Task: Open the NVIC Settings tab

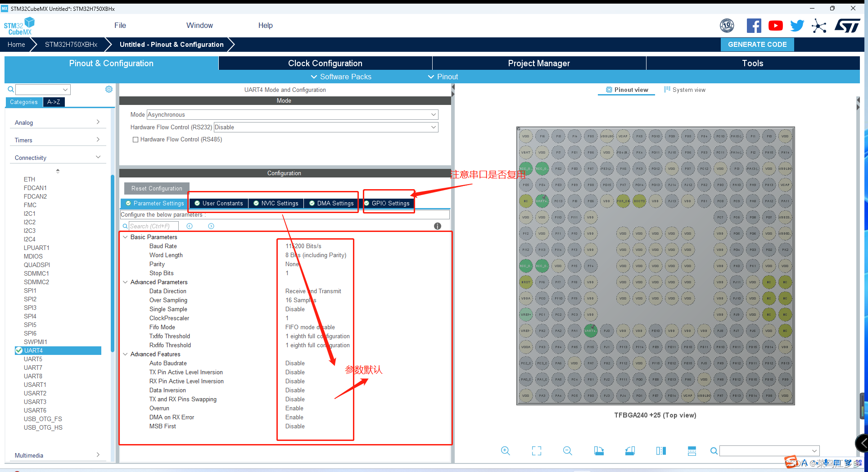Action: point(276,203)
